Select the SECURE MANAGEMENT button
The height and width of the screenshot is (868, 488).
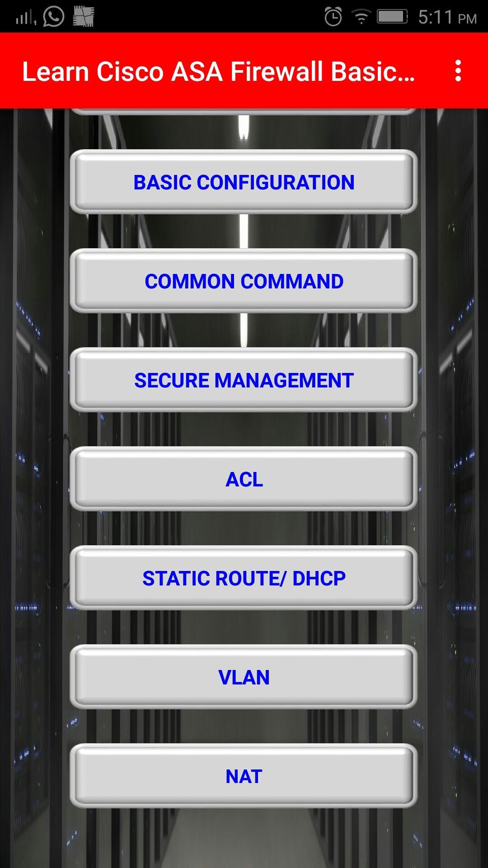click(x=244, y=380)
